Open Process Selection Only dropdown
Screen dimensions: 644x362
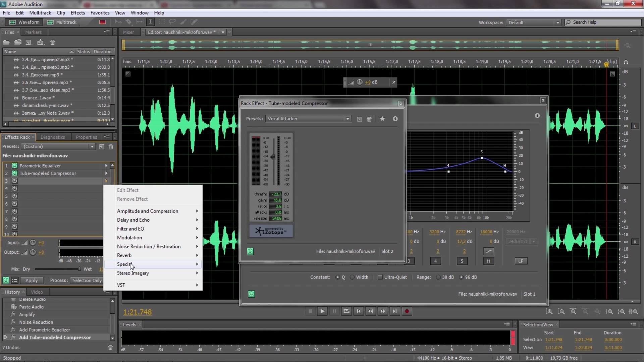tap(87, 281)
